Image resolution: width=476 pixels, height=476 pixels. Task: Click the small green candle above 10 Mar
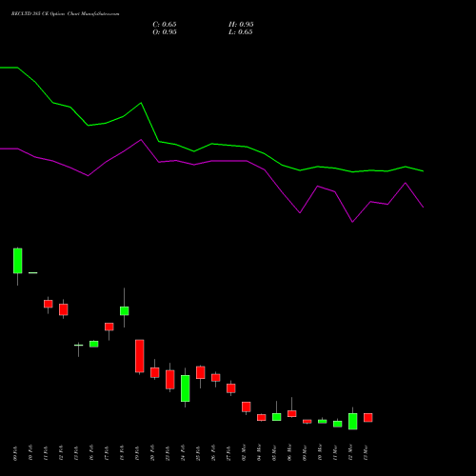click(323, 422)
